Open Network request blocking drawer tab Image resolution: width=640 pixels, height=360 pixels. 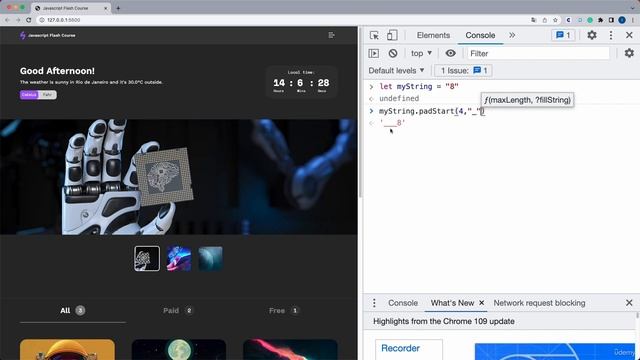click(x=539, y=303)
